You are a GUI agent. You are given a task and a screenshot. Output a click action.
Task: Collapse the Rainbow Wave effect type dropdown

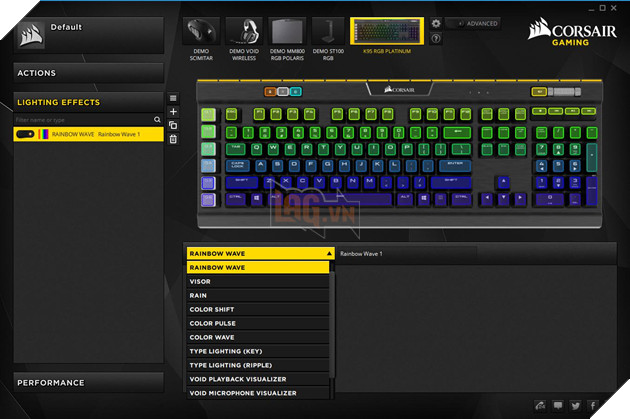tap(260, 253)
